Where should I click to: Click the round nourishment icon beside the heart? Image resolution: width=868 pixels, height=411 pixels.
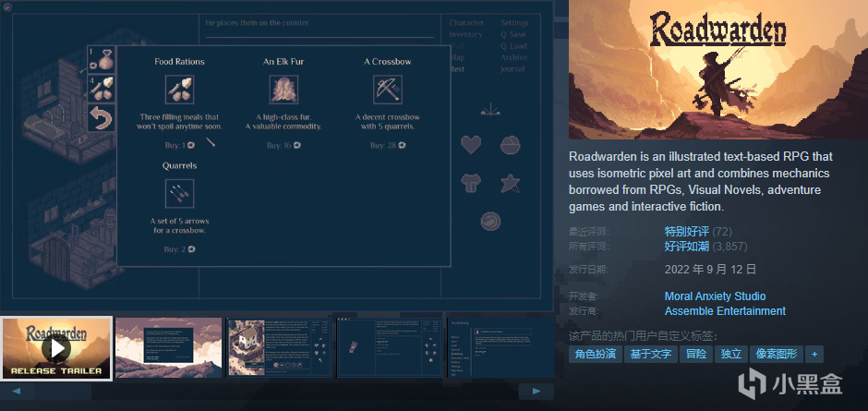[x=510, y=145]
